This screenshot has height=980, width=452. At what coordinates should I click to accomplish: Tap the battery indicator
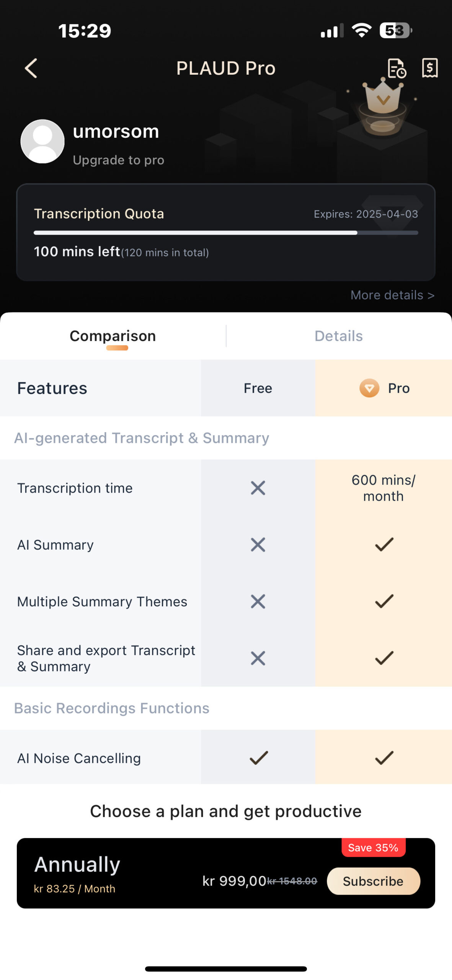pyautogui.click(x=396, y=30)
